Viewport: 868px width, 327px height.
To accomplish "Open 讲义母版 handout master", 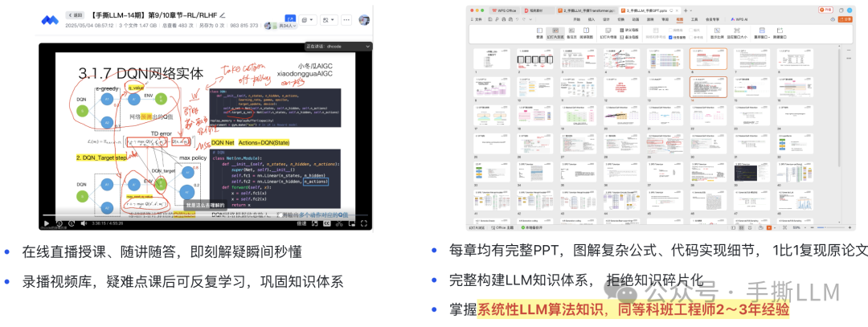I will point(628,30).
